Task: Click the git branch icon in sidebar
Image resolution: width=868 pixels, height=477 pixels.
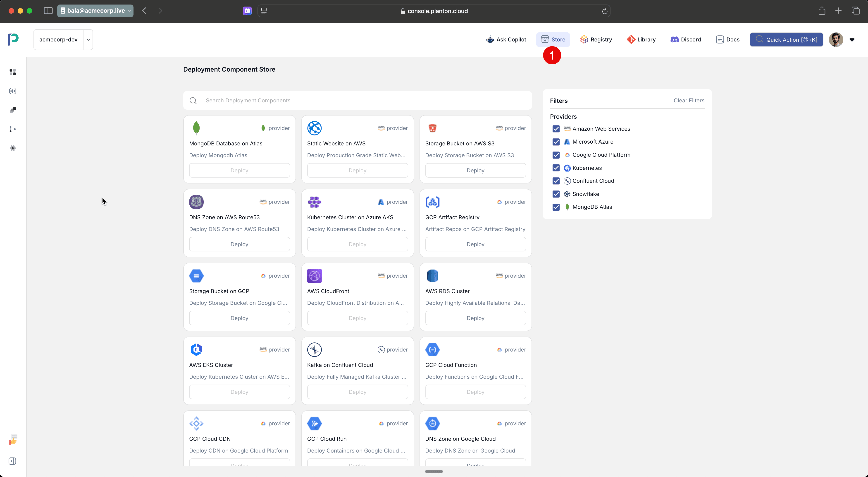Action: pos(12,129)
